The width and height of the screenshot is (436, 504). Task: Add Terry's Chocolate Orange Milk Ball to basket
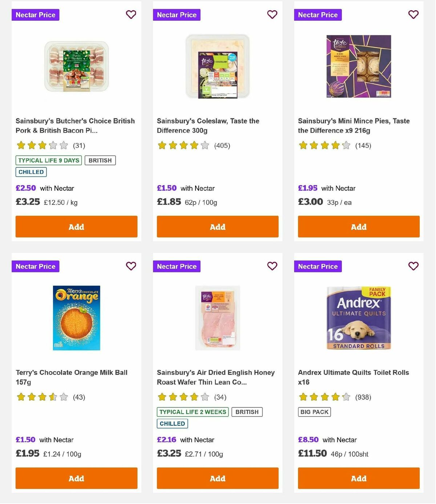click(76, 478)
